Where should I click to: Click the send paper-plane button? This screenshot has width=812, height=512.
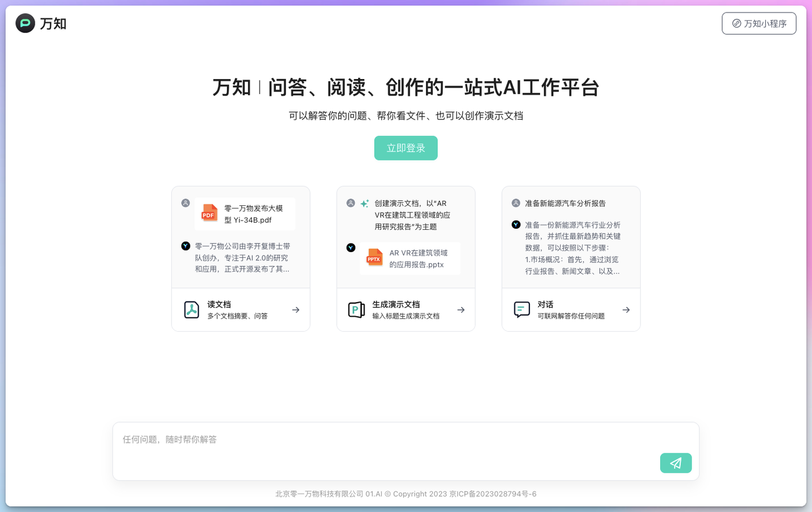(x=676, y=463)
